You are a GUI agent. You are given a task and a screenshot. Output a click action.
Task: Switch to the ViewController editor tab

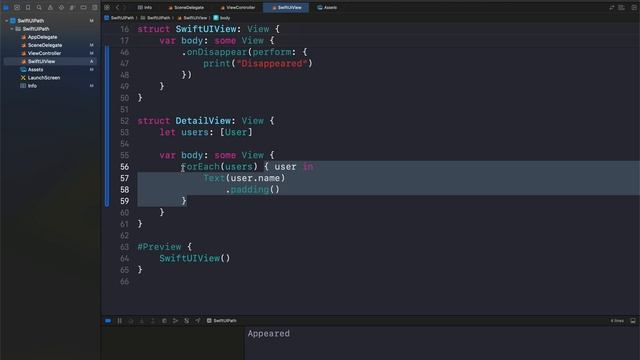tap(238, 7)
